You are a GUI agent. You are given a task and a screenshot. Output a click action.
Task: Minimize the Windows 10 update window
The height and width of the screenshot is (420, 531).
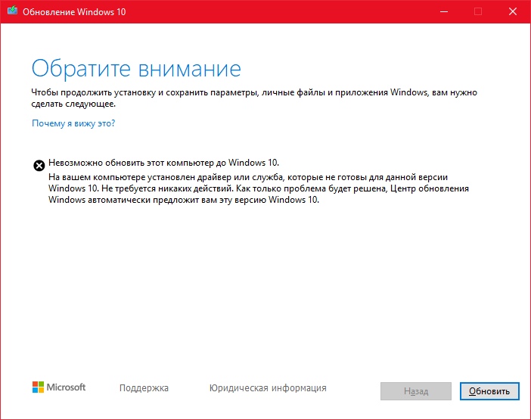444,11
